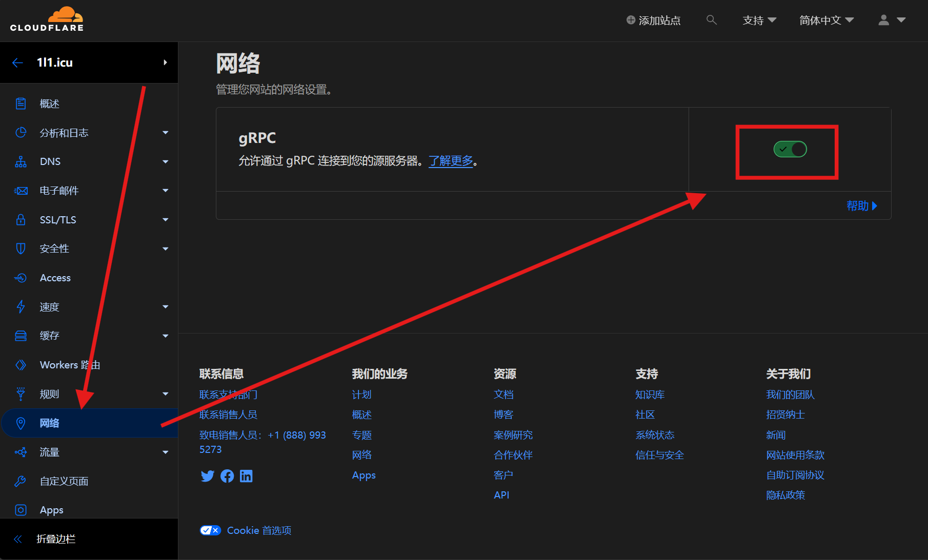Expand the 规则 submenu arrow

[x=165, y=394]
